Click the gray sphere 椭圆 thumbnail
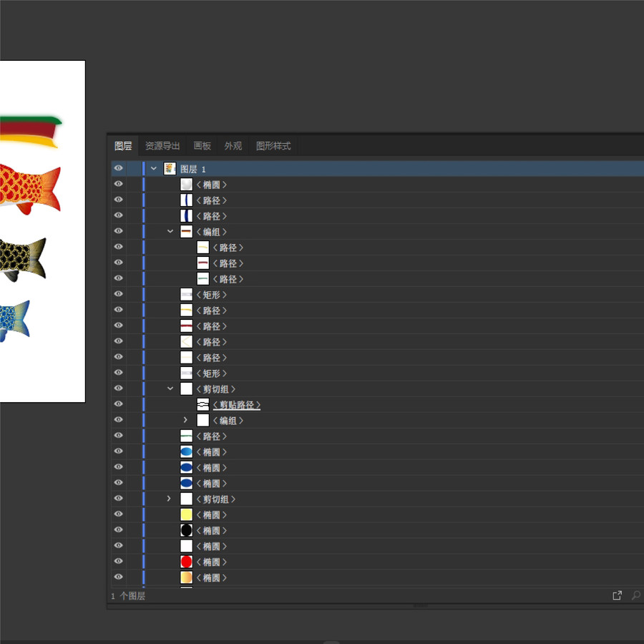 point(187,185)
